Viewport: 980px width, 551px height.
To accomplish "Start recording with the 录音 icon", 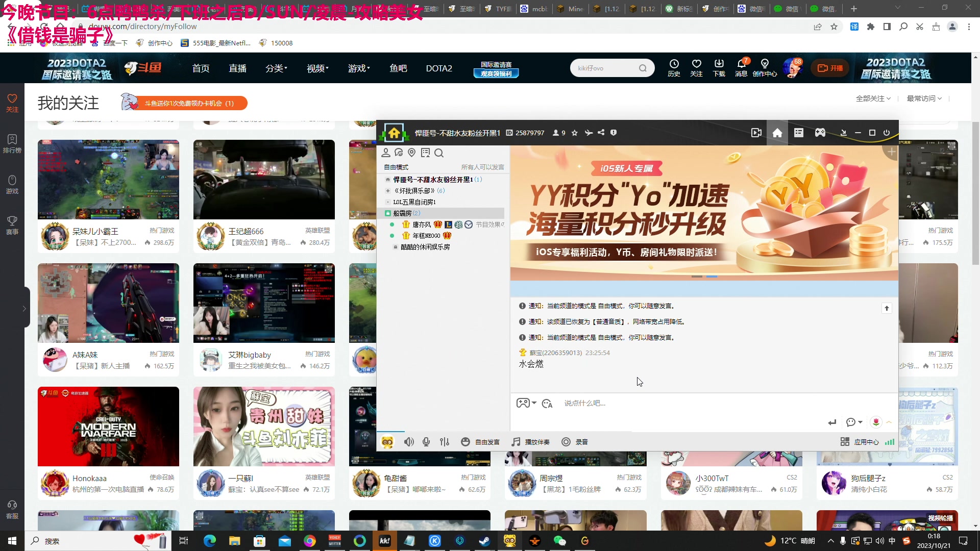I will pyautogui.click(x=576, y=442).
